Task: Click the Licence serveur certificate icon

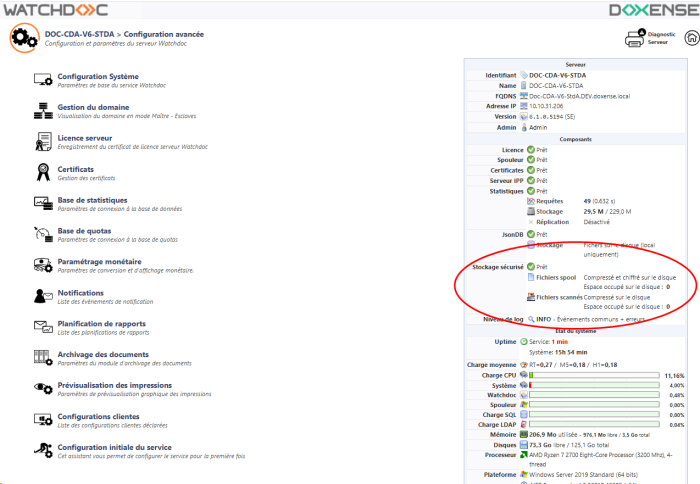Action: [43, 141]
